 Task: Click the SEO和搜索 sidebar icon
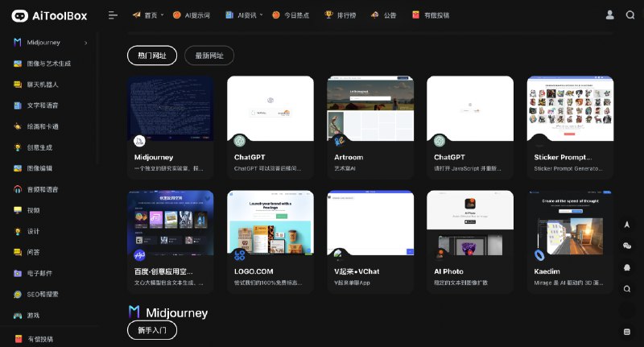(17, 294)
